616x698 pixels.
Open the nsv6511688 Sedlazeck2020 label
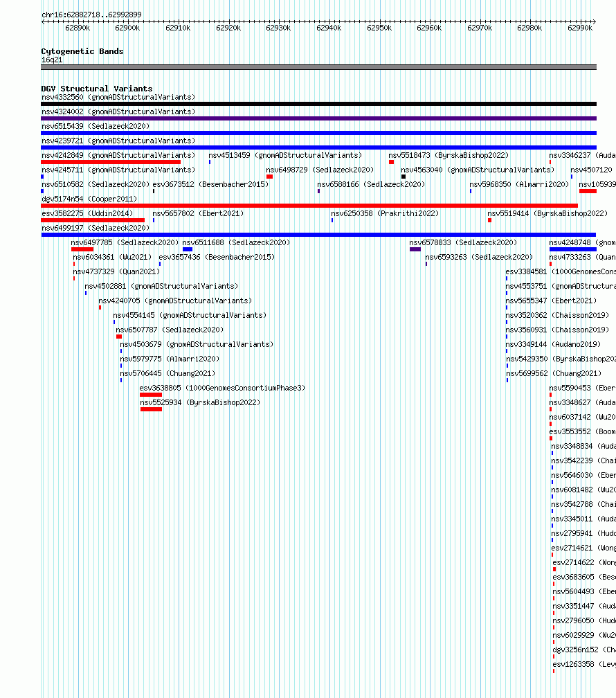(x=236, y=242)
